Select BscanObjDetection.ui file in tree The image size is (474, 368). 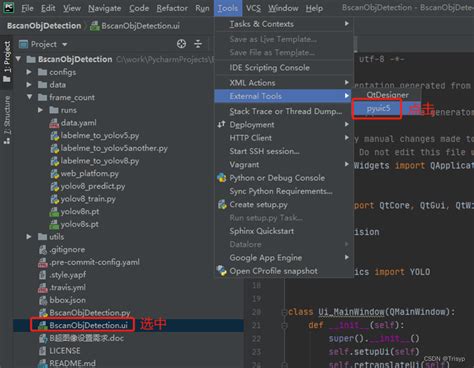88,325
